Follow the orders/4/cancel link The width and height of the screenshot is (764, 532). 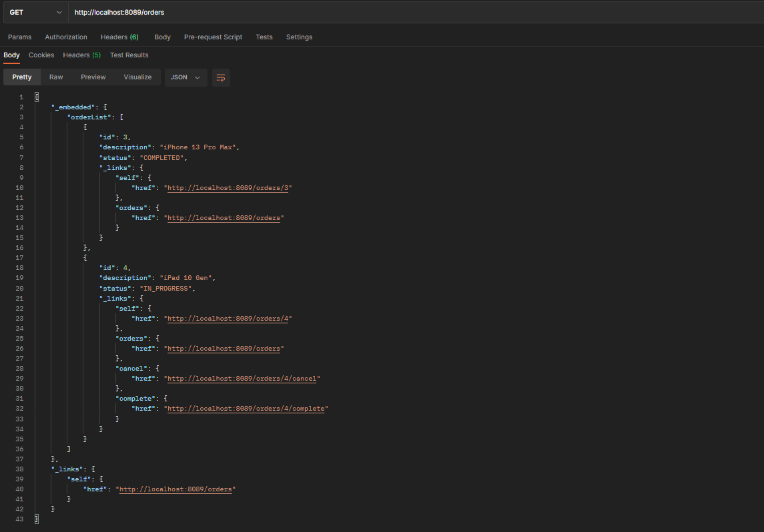pos(242,379)
